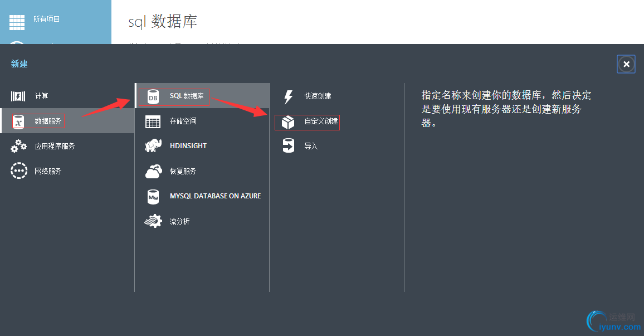Click the 数据服务 database icon
The image size is (644, 336).
18,121
